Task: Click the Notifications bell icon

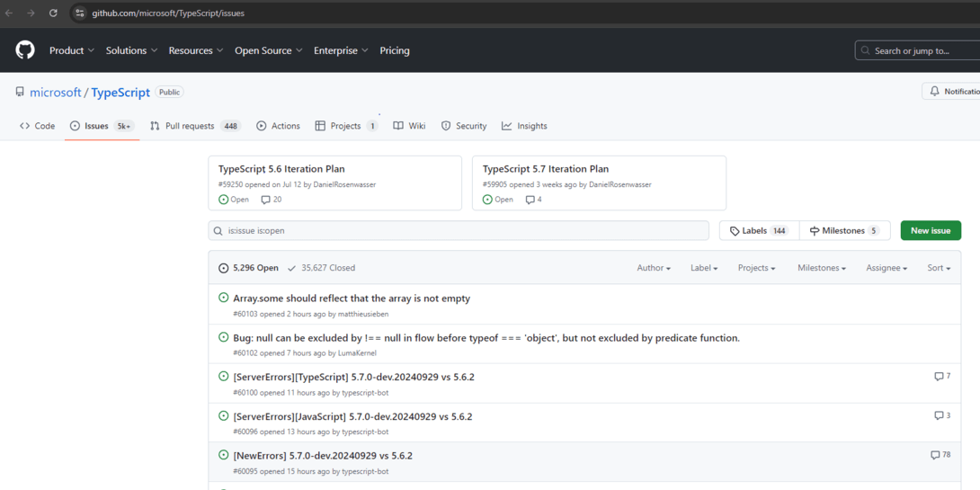Action: point(935,92)
